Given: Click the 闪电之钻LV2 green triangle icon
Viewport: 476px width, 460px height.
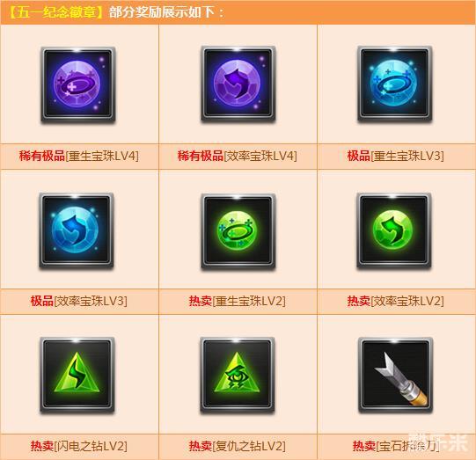Looking at the screenshot, I should 77,375.
